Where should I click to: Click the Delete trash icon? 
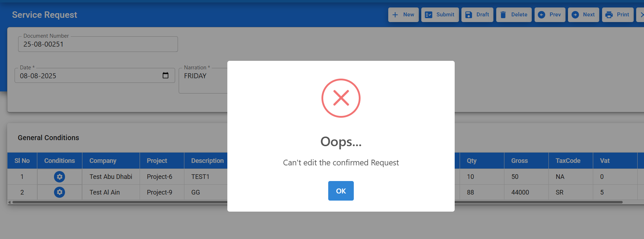(503, 15)
